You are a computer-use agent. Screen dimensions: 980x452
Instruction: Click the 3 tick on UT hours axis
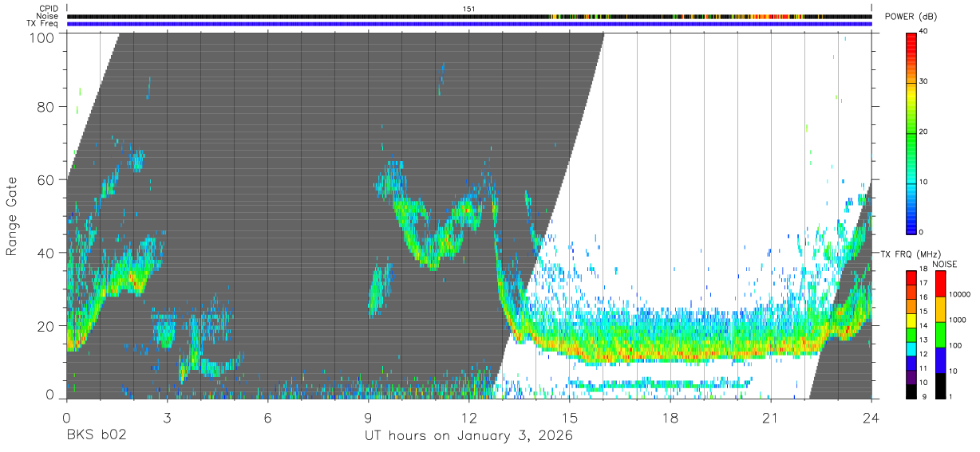167,417
